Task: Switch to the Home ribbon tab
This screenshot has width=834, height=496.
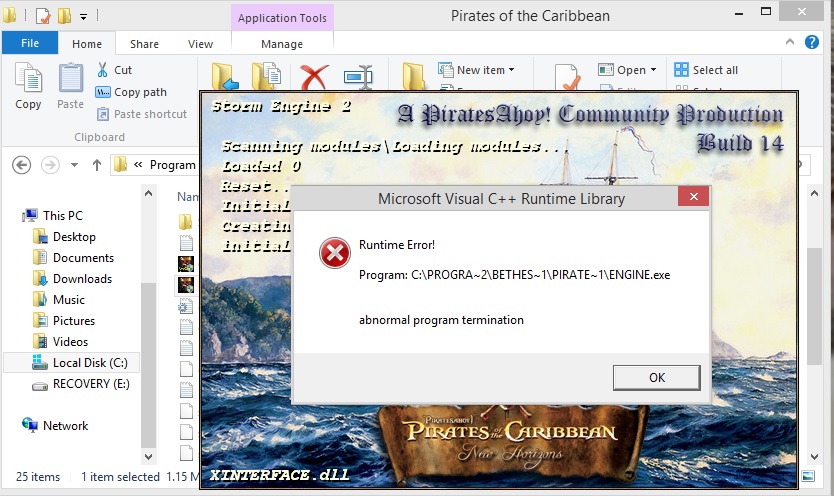Action: [87, 44]
